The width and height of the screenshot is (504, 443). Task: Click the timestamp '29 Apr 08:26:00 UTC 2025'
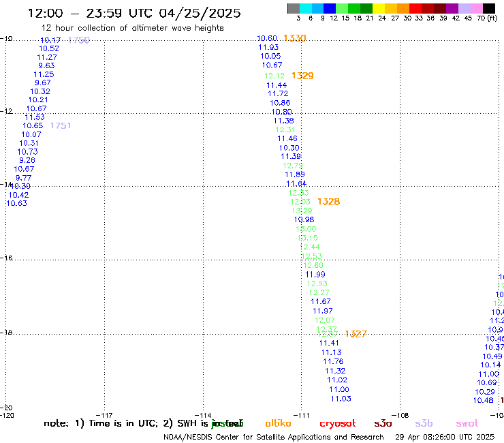click(x=445, y=437)
